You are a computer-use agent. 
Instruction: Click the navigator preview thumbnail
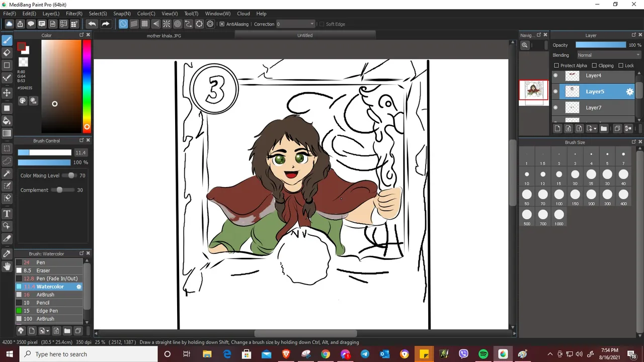pyautogui.click(x=534, y=90)
